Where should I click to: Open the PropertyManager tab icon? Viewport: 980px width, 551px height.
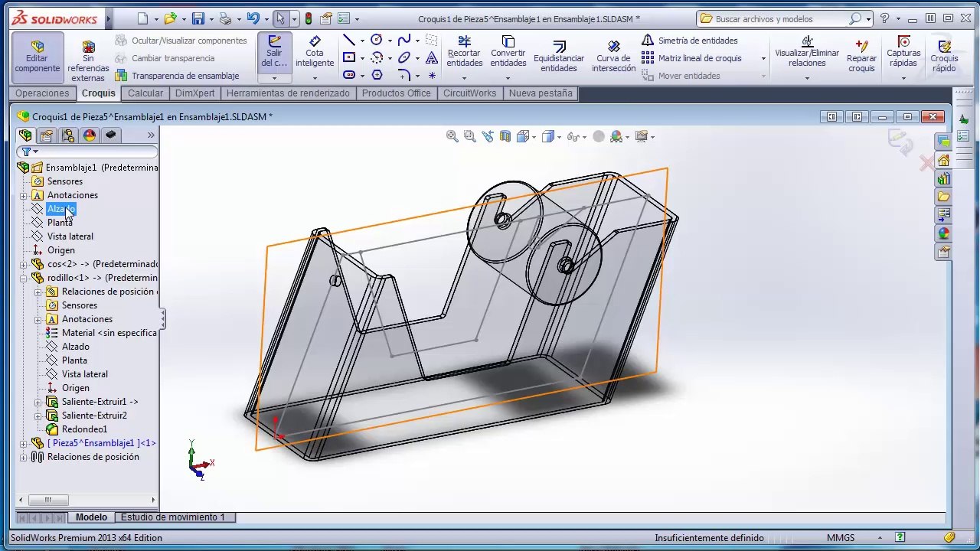47,135
